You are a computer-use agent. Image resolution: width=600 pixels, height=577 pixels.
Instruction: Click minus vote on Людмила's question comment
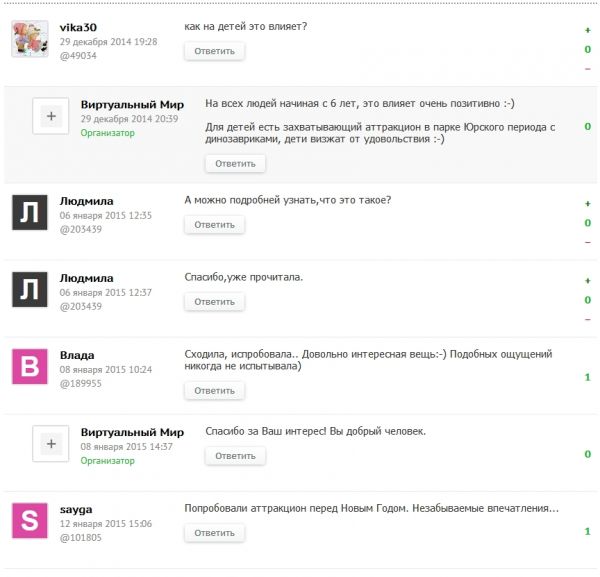[588, 241]
